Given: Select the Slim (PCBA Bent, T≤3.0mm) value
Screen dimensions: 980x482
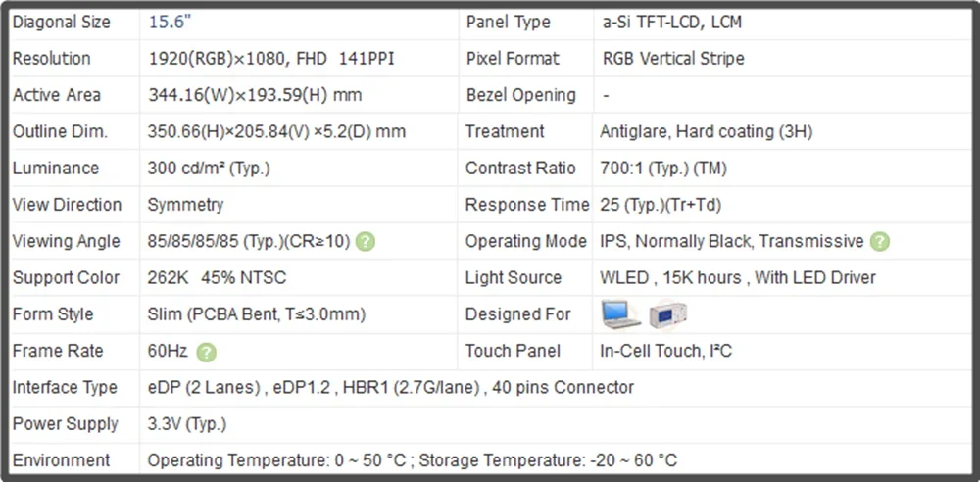Looking at the screenshot, I should pos(256,314).
